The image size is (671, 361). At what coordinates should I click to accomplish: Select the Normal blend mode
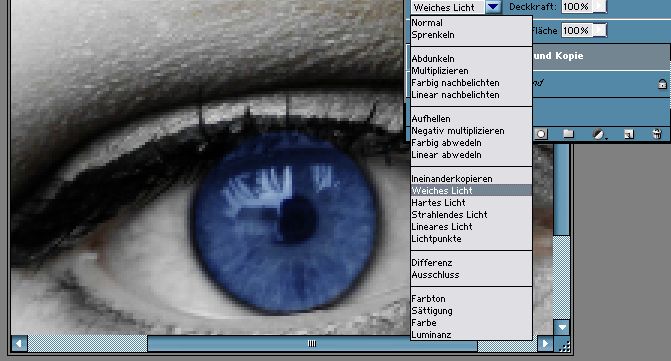[471, 23]
